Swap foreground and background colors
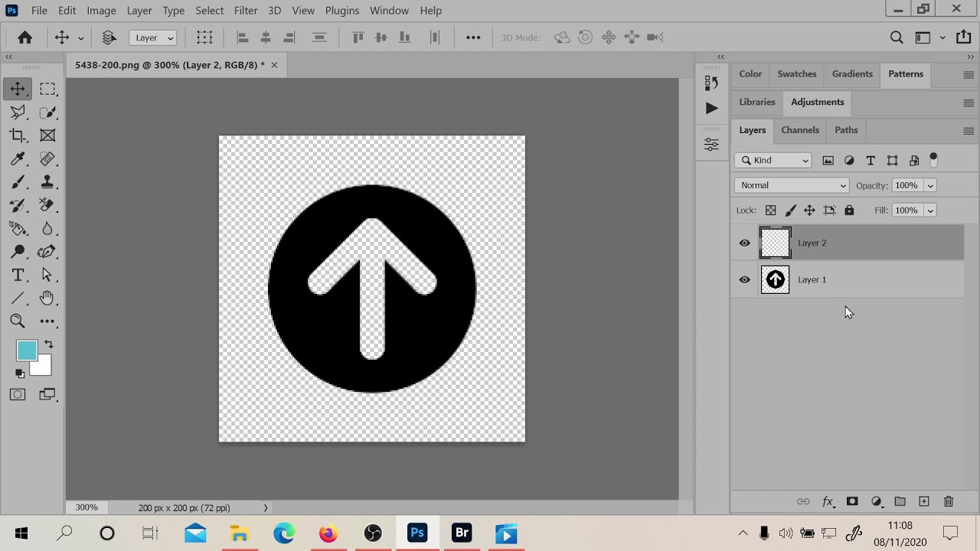This screenshot has width=980, height=551. point(49,344)
